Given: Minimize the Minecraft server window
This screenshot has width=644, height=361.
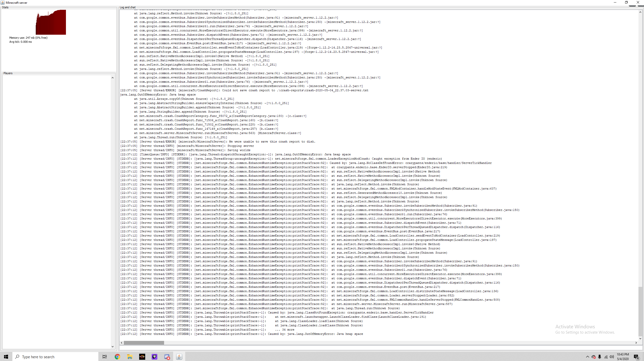Looking at the screenshot, I should click(615, 3).
